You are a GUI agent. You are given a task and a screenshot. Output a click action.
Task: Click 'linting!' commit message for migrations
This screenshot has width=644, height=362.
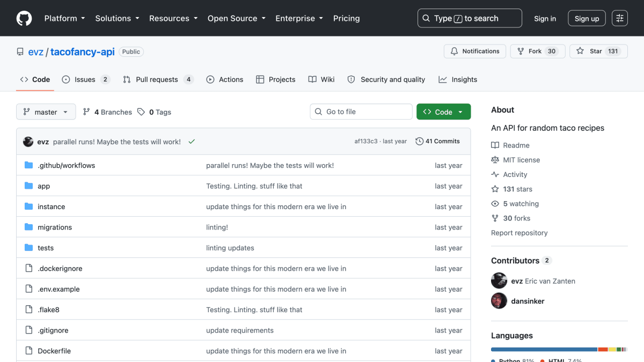coord(217,227)
